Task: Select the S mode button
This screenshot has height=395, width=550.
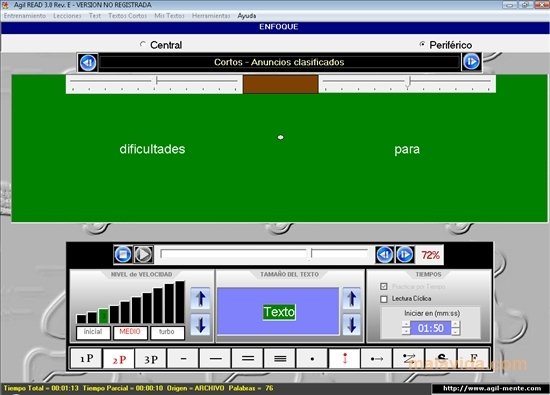Action: coord(441,358)
